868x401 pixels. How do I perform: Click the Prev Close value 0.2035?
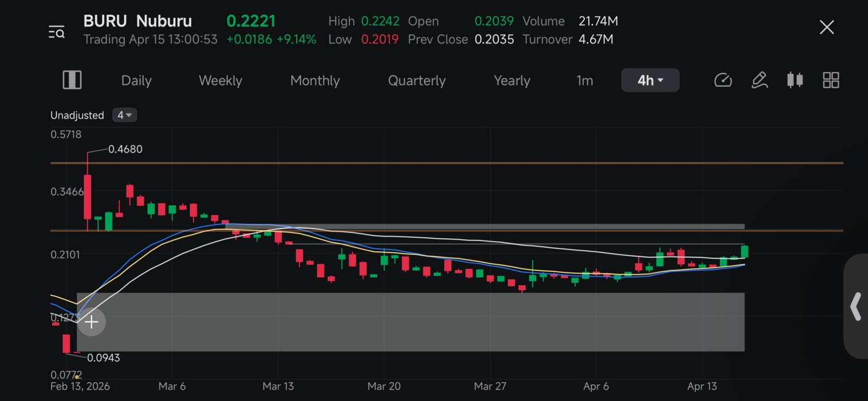tap(494, 39)
